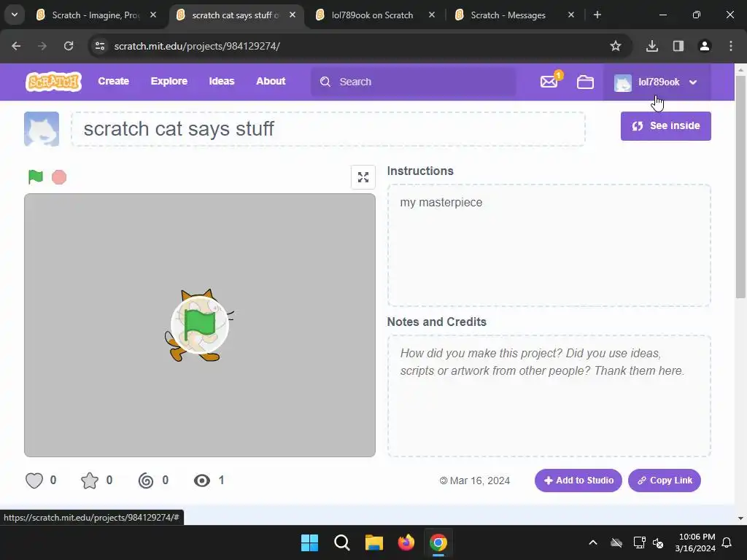Edit the project title field
The image size is (747, 560).
tap(328, 129)
